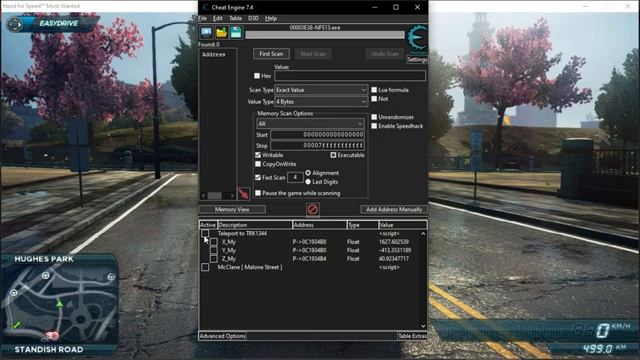Enable the CopyOnWrite checkbox
Image resolution: width=640 pixels, height=360 pixels.
[258, 164]
